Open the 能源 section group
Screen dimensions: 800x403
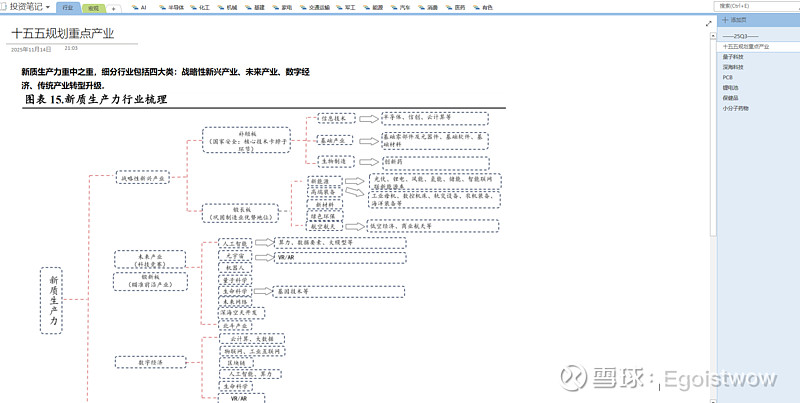(x=373, y=8)
